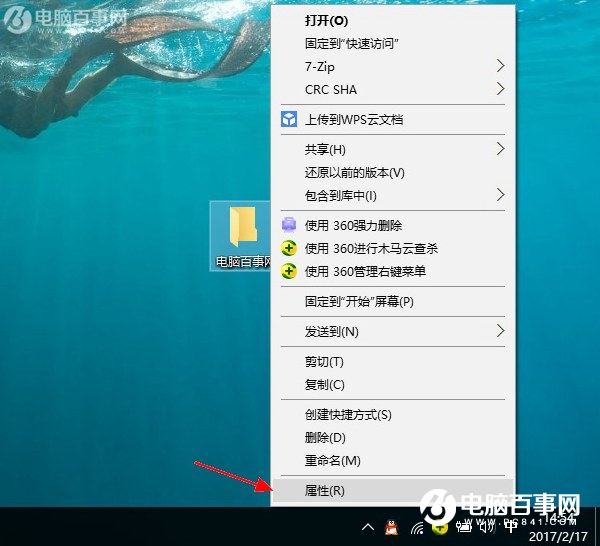Expand the 共享(H) submenu arrow
This screenshot has width=600, height=546.
501,149
